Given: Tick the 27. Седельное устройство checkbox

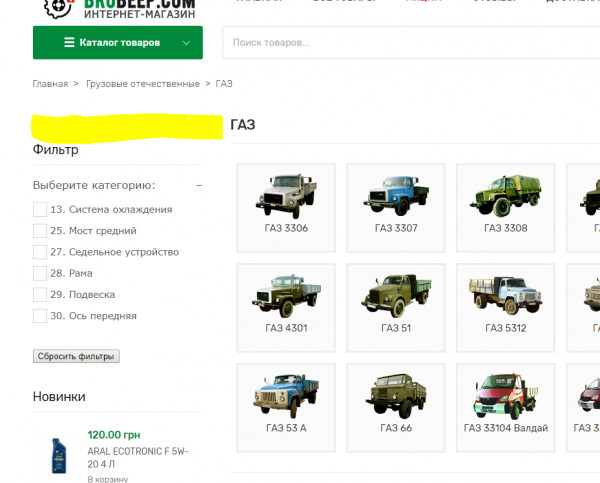Looking at the screenshot, I should [x=40, y=252].
